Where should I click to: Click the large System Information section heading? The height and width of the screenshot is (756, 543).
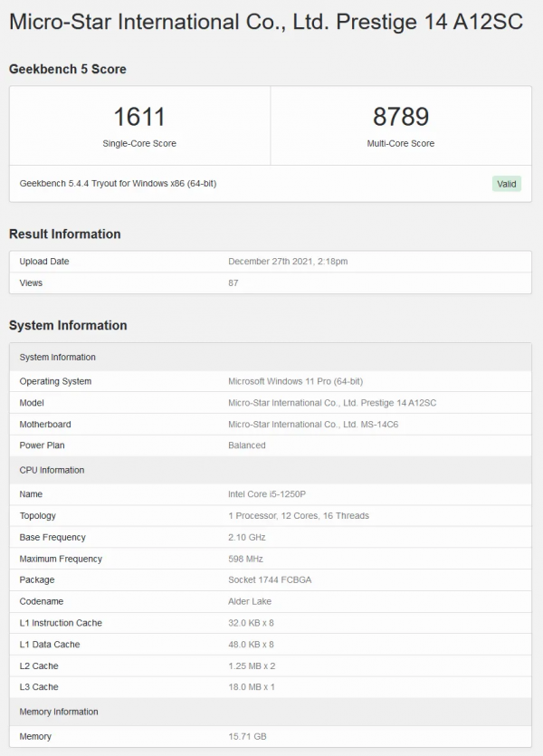tap(68, 325)
